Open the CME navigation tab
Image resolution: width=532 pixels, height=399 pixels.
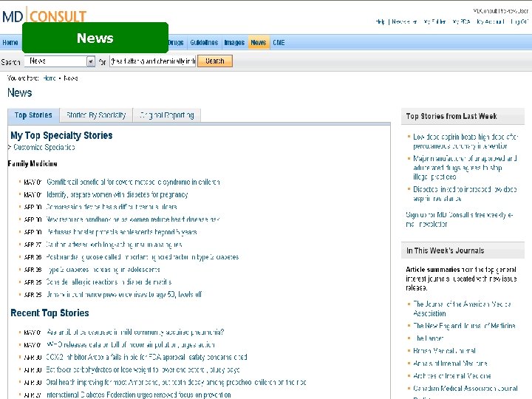click(279, 42)
